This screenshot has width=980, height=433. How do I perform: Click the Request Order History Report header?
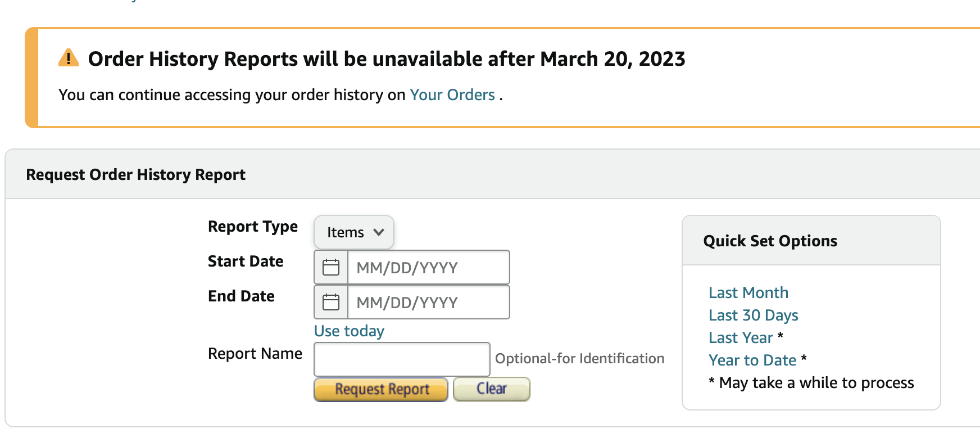pos(136,174)
